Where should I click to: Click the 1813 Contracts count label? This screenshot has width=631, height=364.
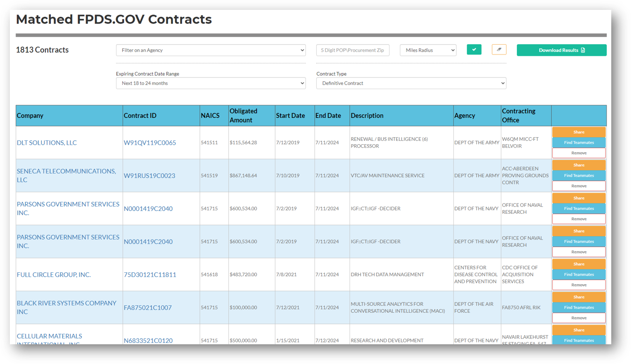pos(42,50)
